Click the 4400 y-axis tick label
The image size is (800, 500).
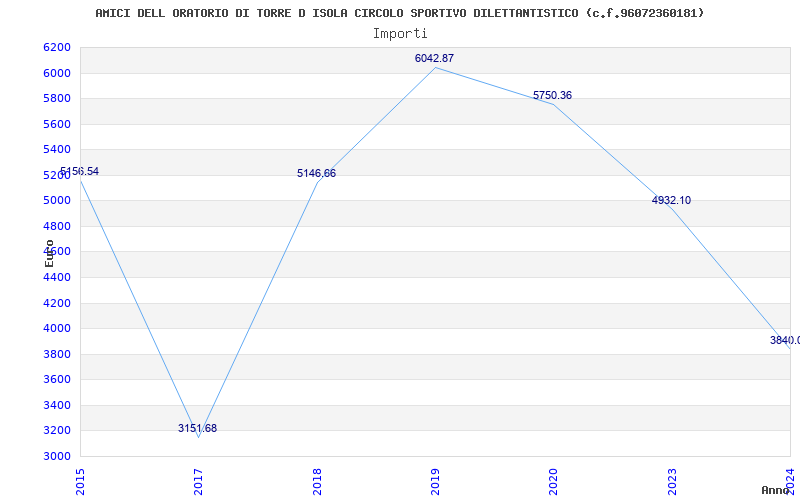[57, 277]
